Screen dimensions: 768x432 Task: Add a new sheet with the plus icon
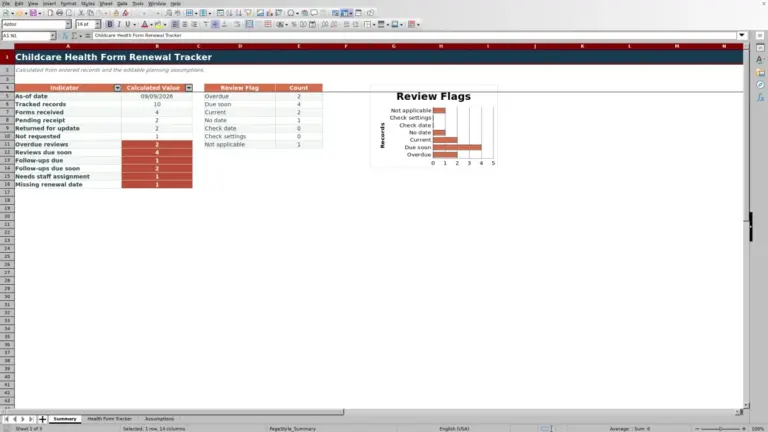[x=42, y=419]
